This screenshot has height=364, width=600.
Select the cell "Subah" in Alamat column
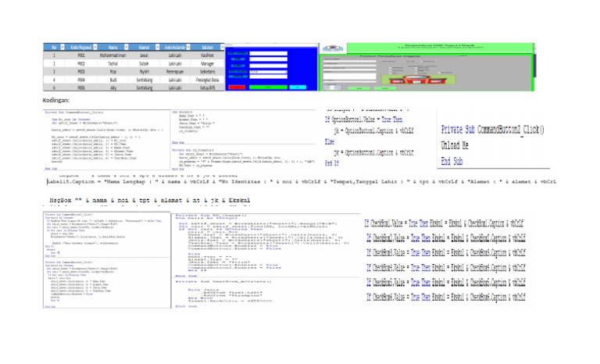[x=144, y=64]
